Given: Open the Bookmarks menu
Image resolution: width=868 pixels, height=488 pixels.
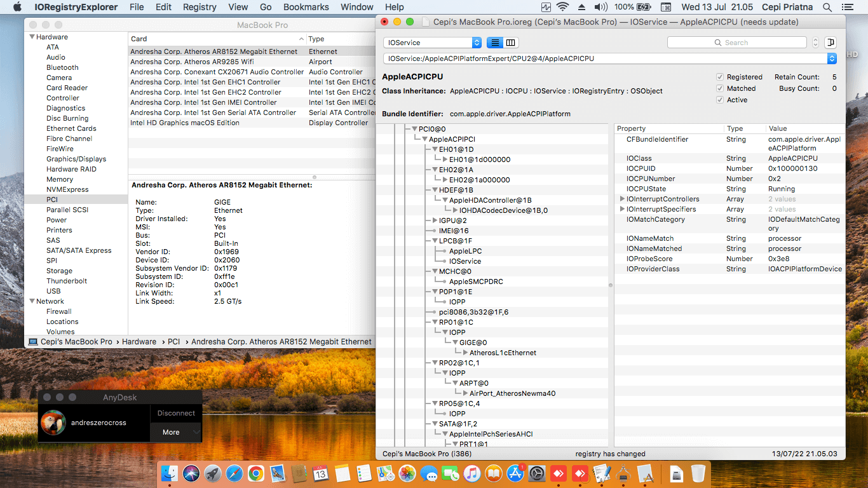Looking at the screenshot, I should (x=306, y=7).
